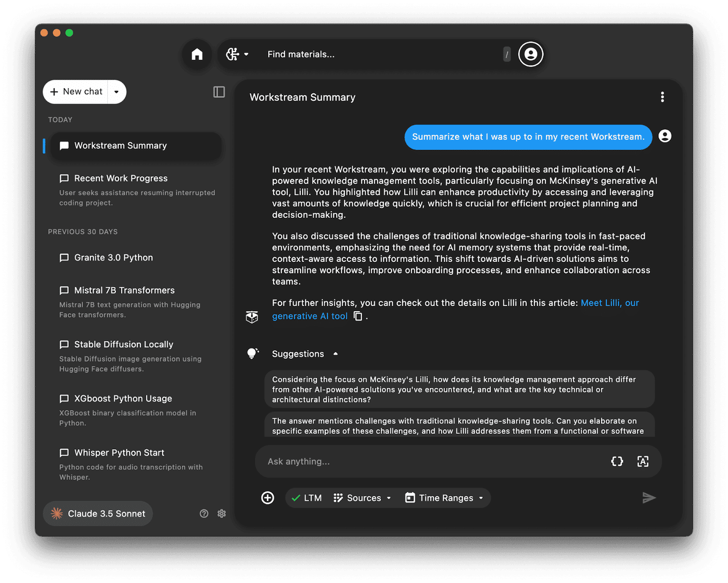Viewport: 728px width, 583px height.
Task: Open the three-dot menu for Workstream Summary
Action: pyautogui.click(x=662, y=97)
